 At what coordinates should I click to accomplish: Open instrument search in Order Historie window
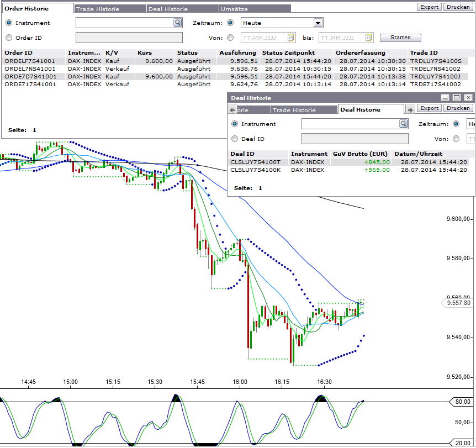(178, 23)
